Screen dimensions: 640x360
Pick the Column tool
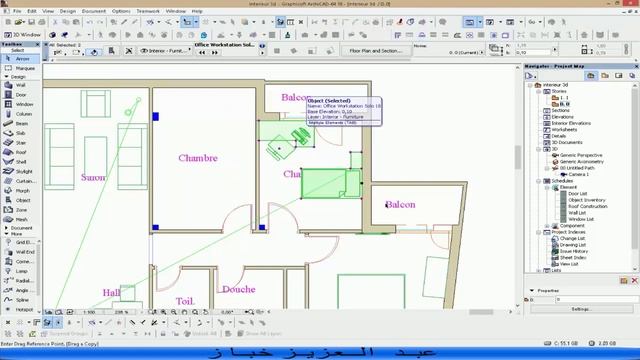click(20, 114)
